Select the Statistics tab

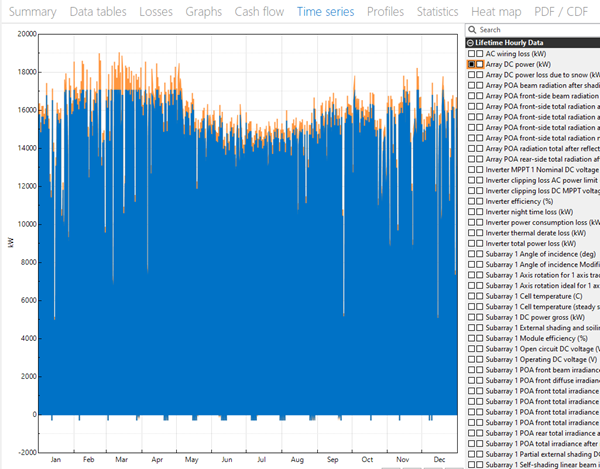tap(437, 11)
